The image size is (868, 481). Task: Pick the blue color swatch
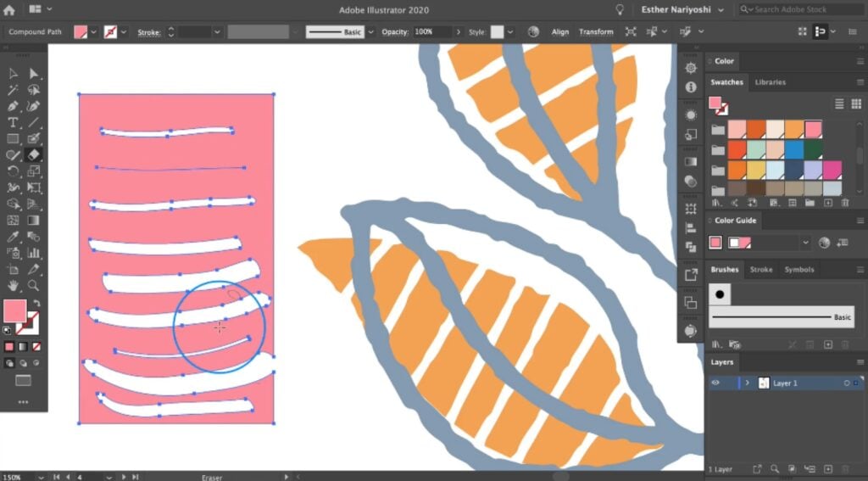[793, 149]
